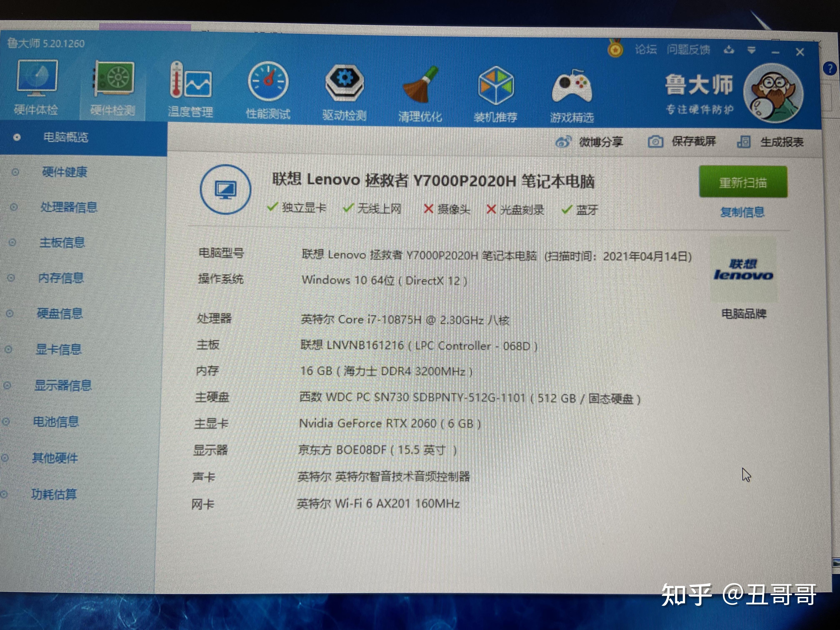Open the title bar dropdown menu arrow

pyautogui.click(x=751, y=50)
